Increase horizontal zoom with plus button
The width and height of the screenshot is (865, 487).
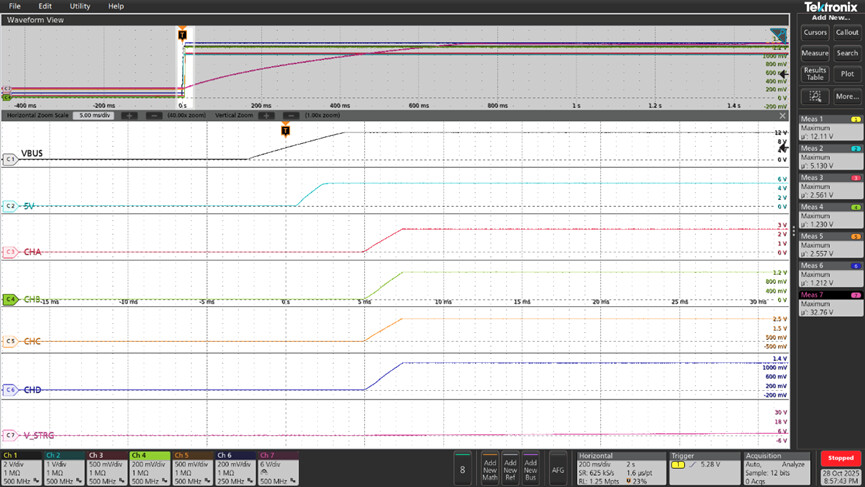pyautogui.click(x=129, y=116)
